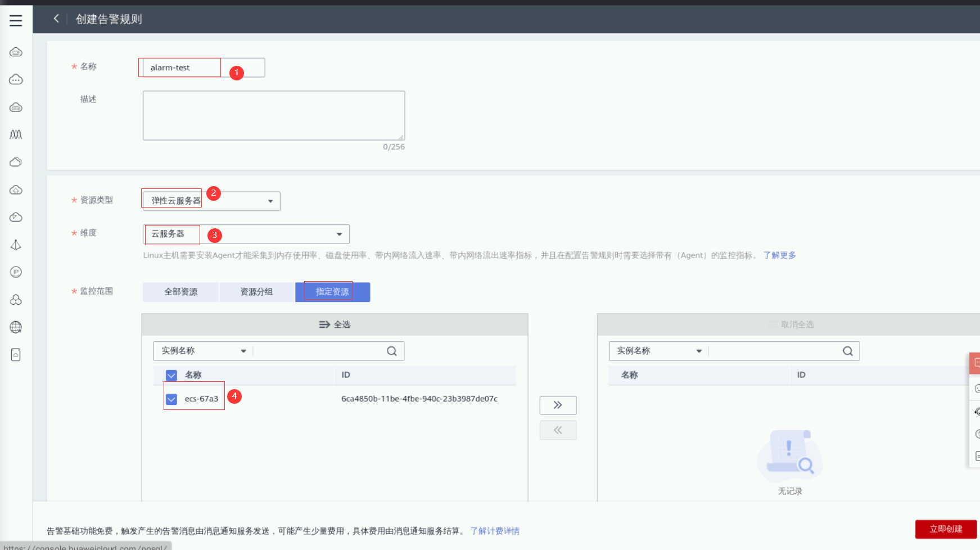Image resolution: width=980 pixels, height=550 pixels.
Task: Go back using the header arrow
Action: tap(56, 19)
